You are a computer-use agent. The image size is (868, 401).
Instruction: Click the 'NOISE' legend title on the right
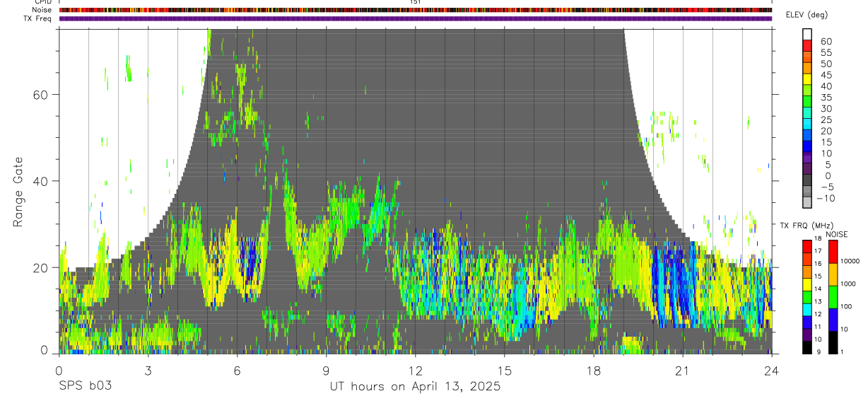tap(836, 234)
